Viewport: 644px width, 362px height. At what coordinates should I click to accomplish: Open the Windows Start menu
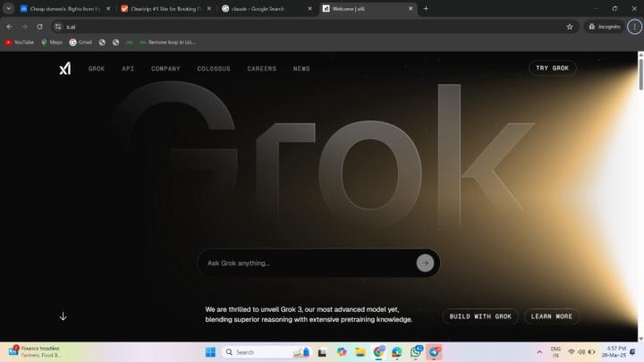[x=210, y=352]
